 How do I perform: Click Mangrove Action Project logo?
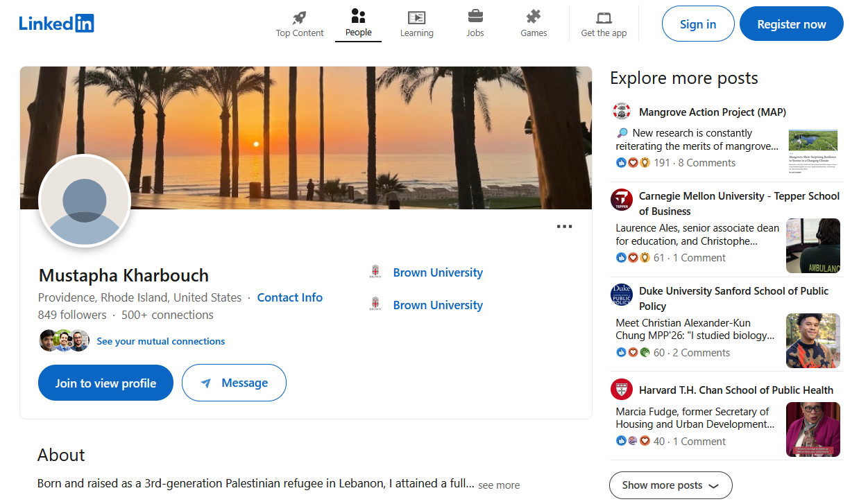click(x=622, y=112)
